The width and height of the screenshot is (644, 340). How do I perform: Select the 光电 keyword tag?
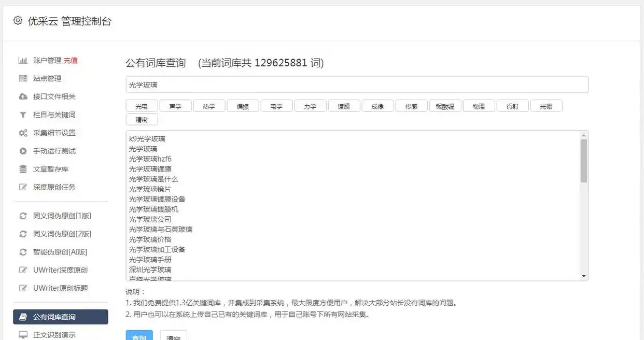pyautogui.click(x=142, y=105)
